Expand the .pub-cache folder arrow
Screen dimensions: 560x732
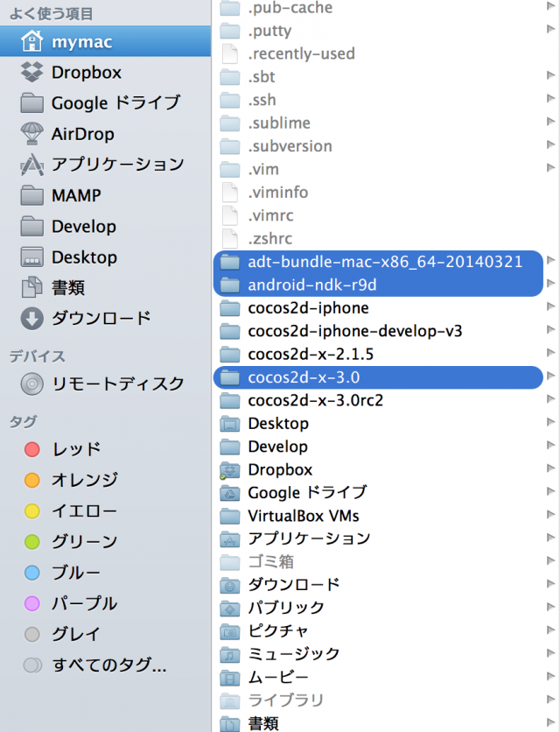click(550, 5)
